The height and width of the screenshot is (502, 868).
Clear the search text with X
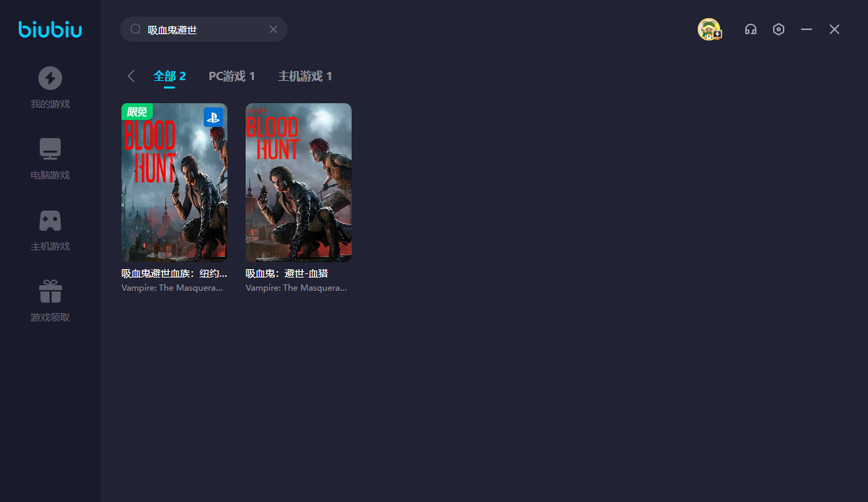point(274,29)
